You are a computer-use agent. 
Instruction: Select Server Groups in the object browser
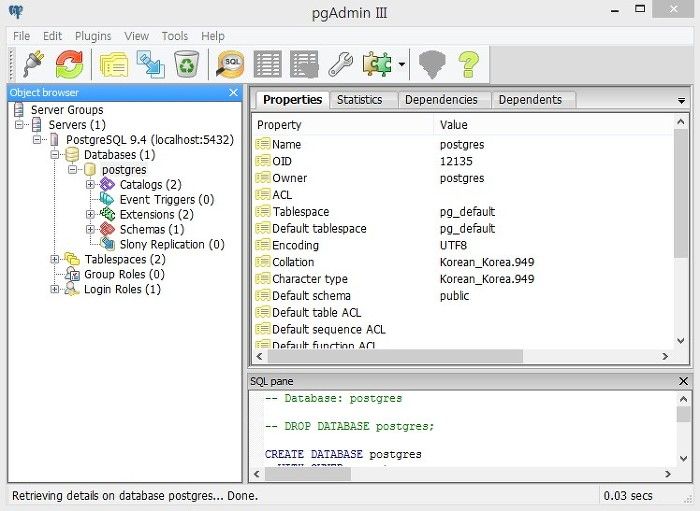67,110
